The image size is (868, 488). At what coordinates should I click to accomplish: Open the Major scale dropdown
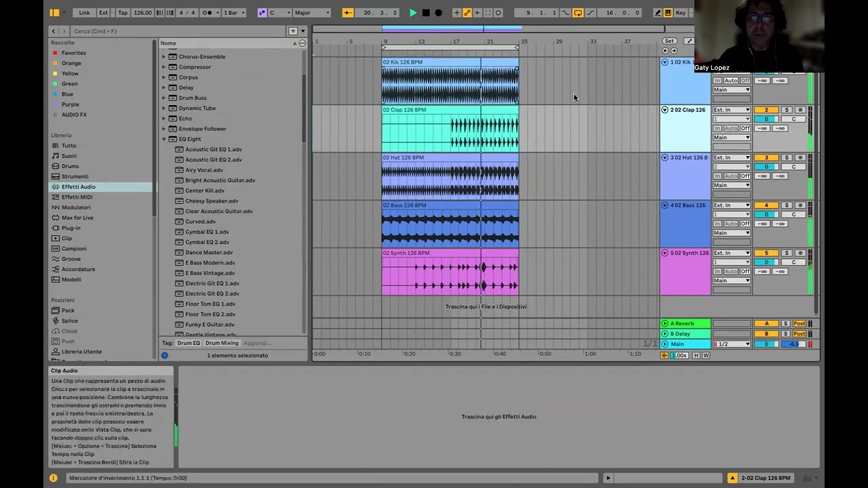point(312,13)
